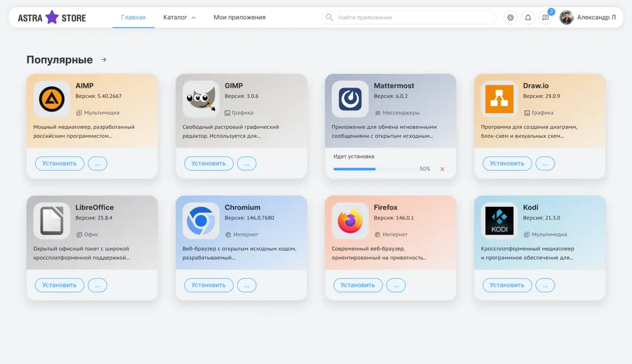Cancel Mattermost installation with red X

[442, 169]
